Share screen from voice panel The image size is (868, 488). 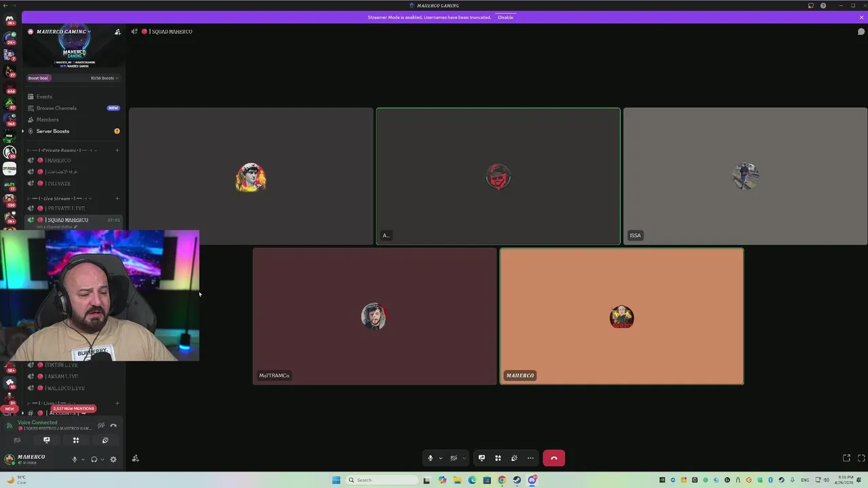point(46,441)
